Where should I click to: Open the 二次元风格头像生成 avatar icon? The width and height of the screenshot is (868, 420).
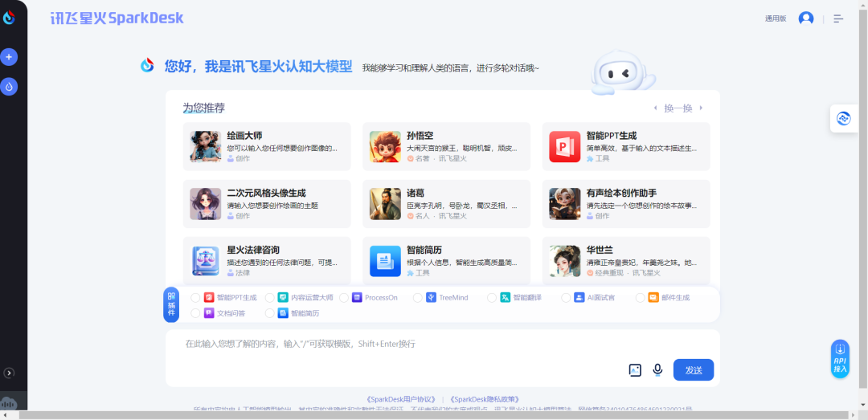pyautogui.click(x=206, y=204)
